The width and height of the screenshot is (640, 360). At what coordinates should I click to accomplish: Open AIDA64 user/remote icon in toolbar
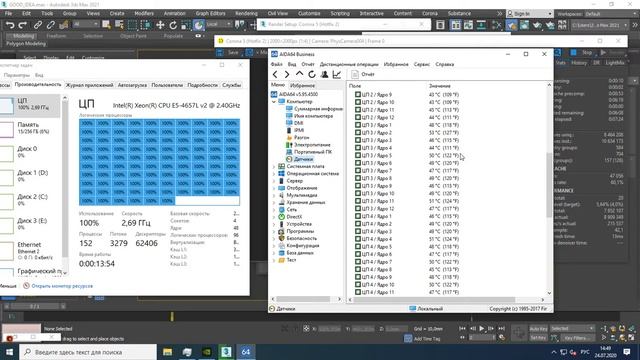(324, 74)
